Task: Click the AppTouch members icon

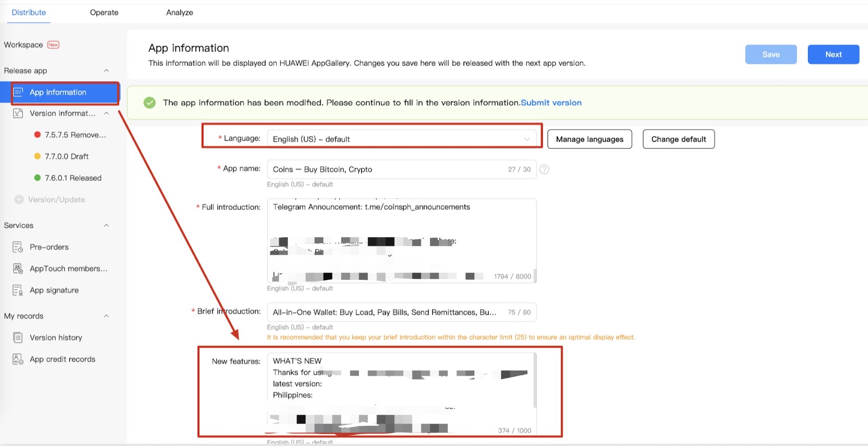Action: point(18,268)
